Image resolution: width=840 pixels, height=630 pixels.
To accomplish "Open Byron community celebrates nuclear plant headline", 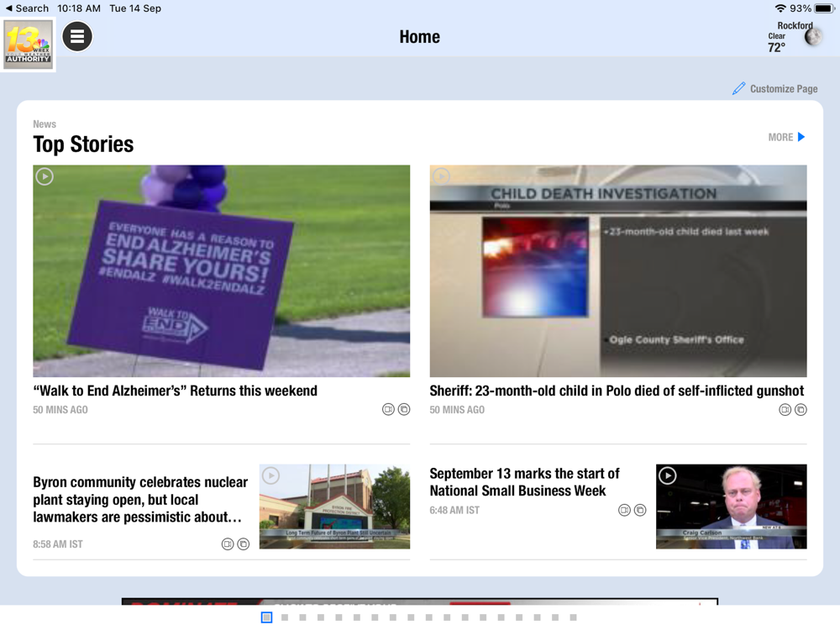I will [x=140, y=499].
